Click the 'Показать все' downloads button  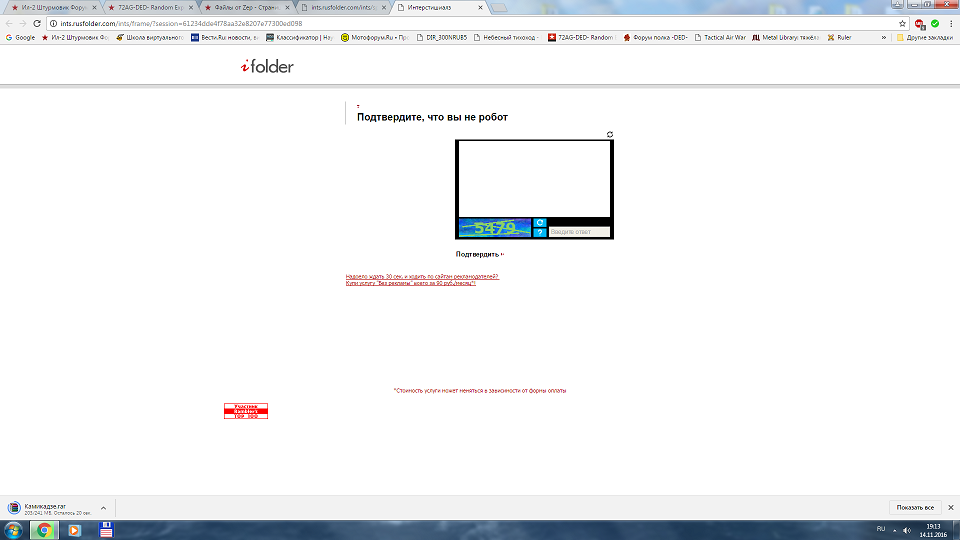point(915,508)
